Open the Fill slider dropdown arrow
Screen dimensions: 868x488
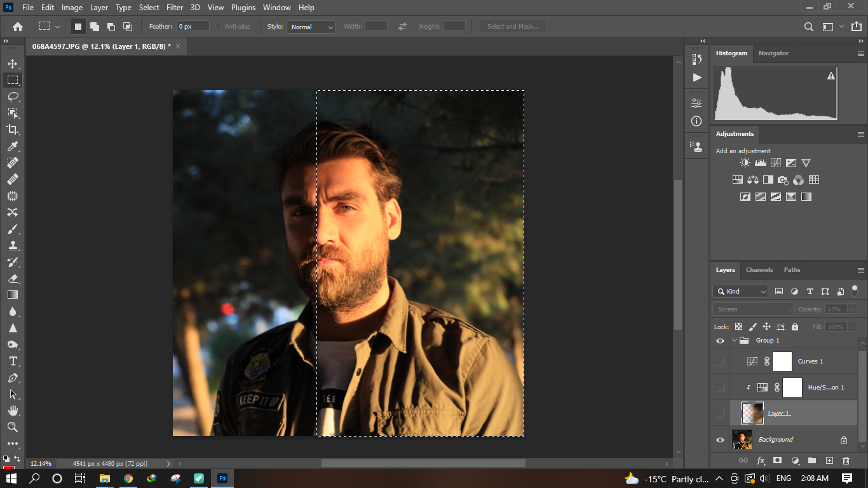coord(853,327)
